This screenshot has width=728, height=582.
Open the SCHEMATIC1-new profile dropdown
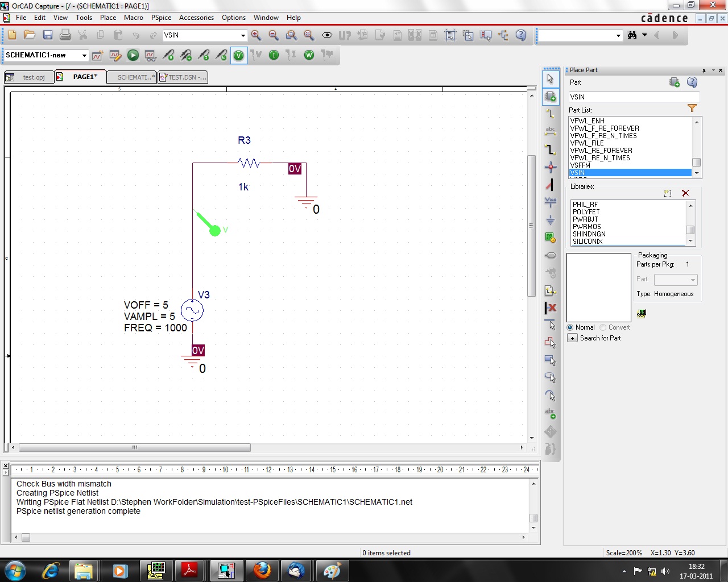pyautogui.click(x=84, y=55)
